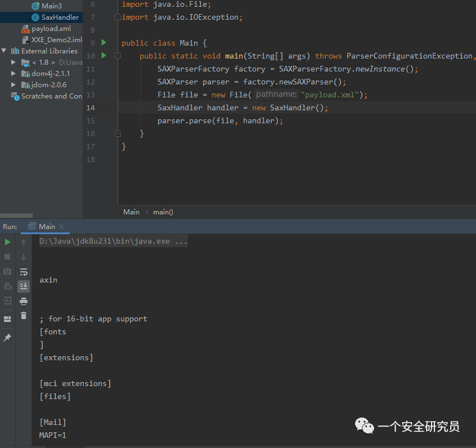This screenshot has height=448, width=476.
Task: Open the Run panel's Exit icon
Action: pos(7,301)
